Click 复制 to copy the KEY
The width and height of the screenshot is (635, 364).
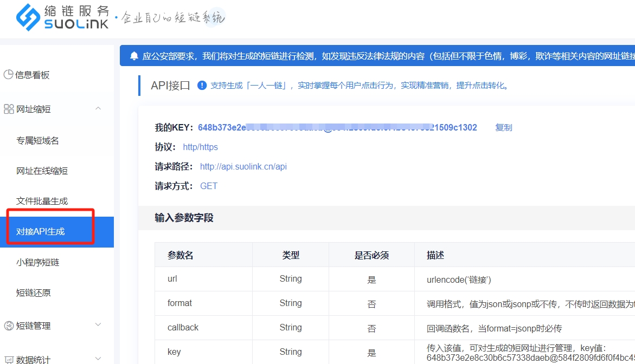click(x=503, y=127)
